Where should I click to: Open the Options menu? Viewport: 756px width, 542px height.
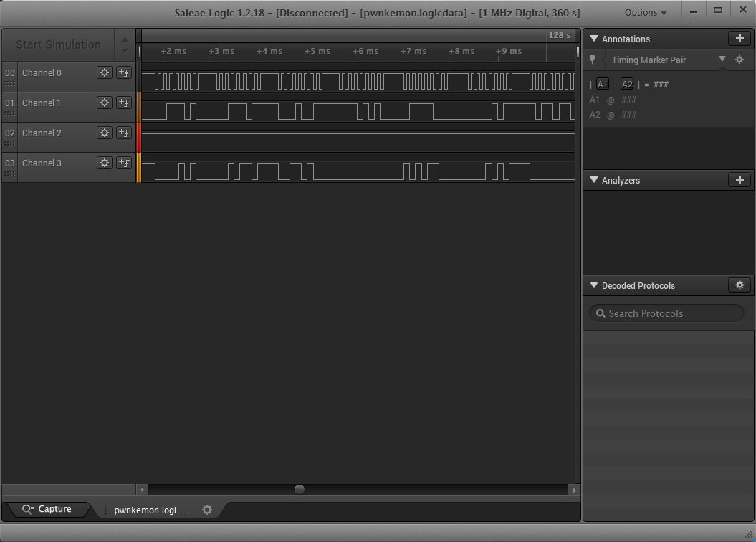[645, 13]
